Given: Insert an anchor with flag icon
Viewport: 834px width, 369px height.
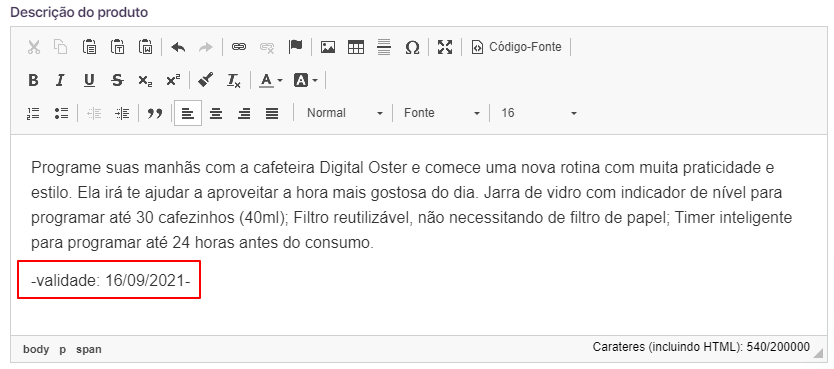Looking at the screenshot, I should tap(295, 47).
